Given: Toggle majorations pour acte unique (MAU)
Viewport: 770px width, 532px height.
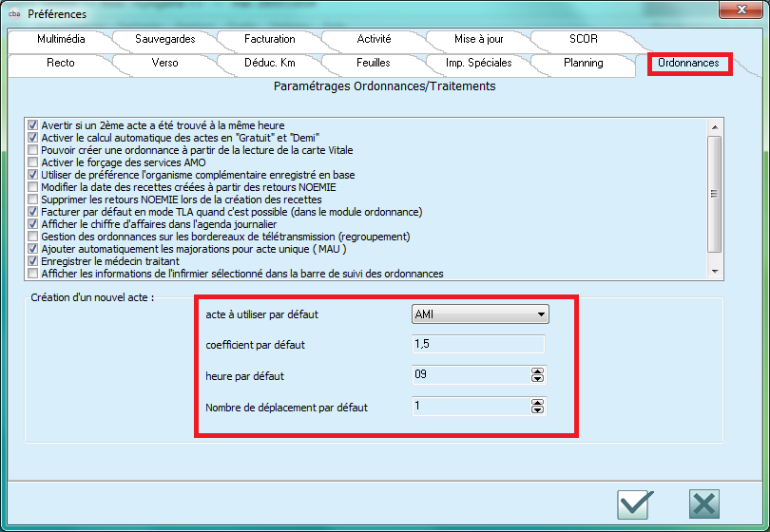Looking at the screenshot, I should pyautogui.click(x=33, y=249).
